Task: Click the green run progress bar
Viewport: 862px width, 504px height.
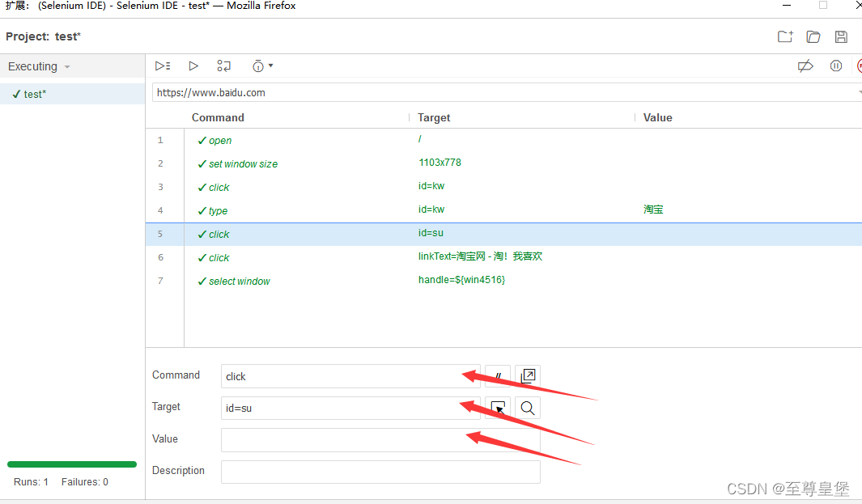Action: coord(72,464)
